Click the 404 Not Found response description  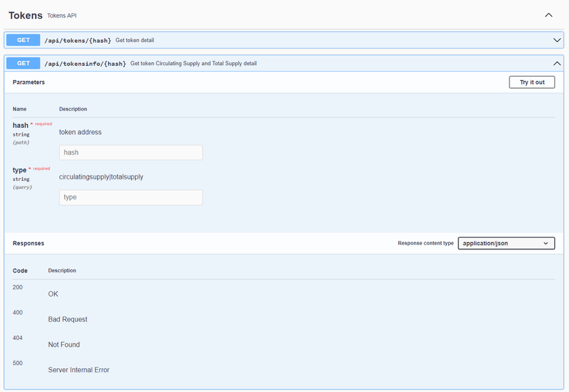coord(64,345)
